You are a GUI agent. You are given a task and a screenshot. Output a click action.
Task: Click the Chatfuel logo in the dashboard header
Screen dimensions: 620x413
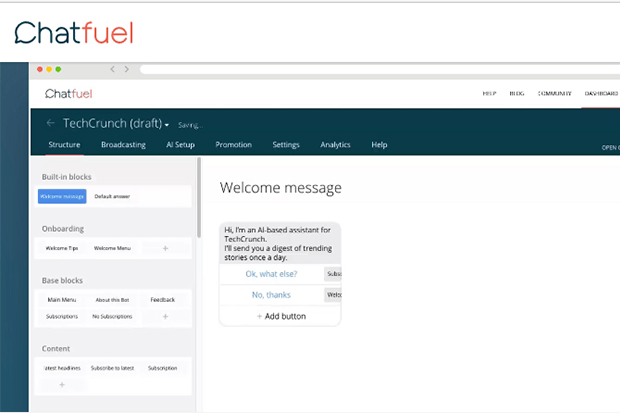68,94
